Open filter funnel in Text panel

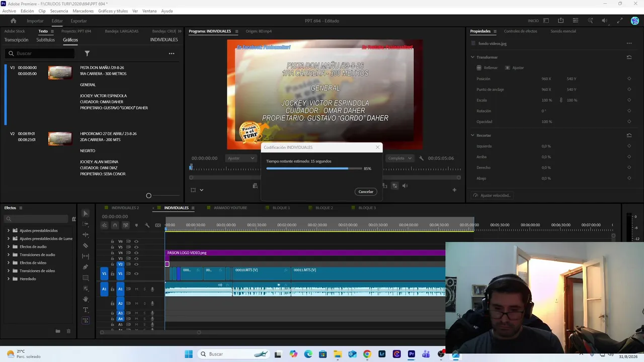(x=87, y=53)
